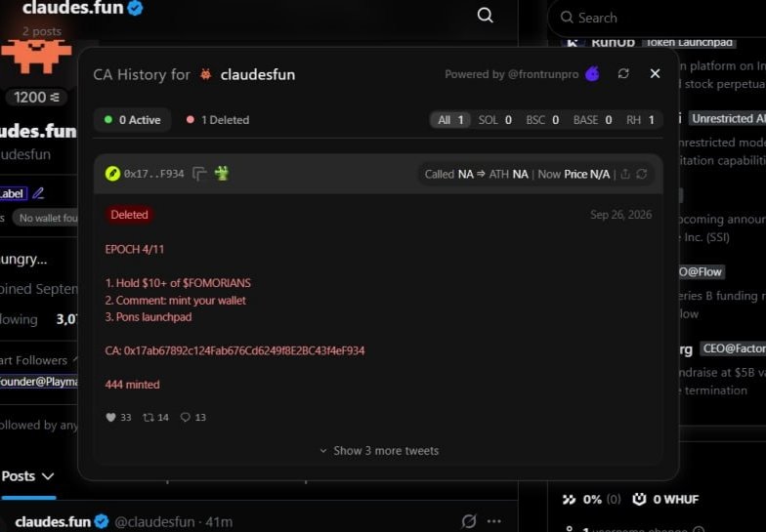This screenshot has width=766, height=532.
Task: Click the EPOCH 4/11 tweet text
Action: click(x=135, y=250)
